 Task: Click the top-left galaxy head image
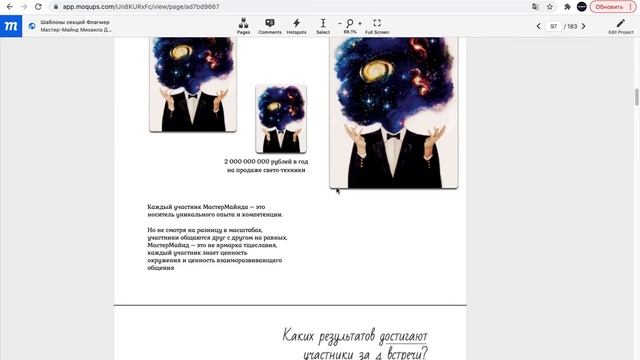(193, 84)
